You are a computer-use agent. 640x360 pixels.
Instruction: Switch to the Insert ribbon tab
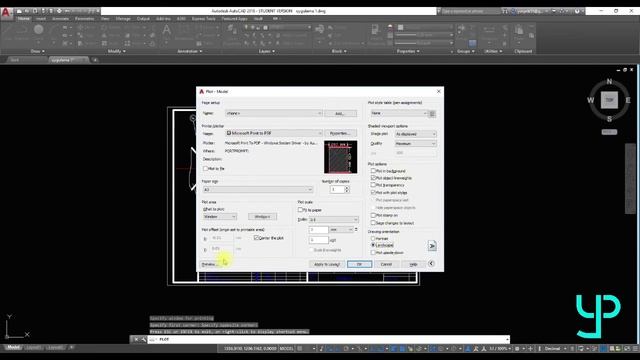click(41, 19)
